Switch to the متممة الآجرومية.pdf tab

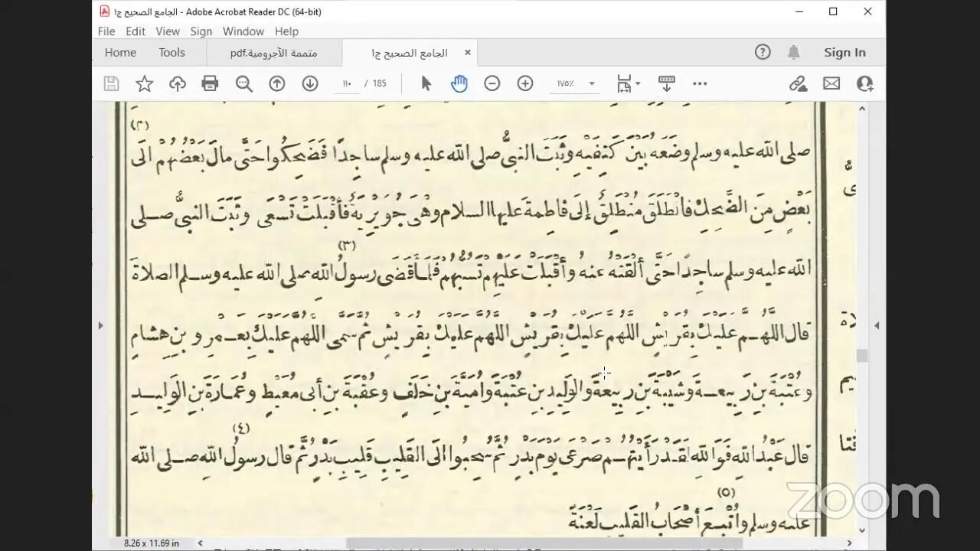click(273, 53)
